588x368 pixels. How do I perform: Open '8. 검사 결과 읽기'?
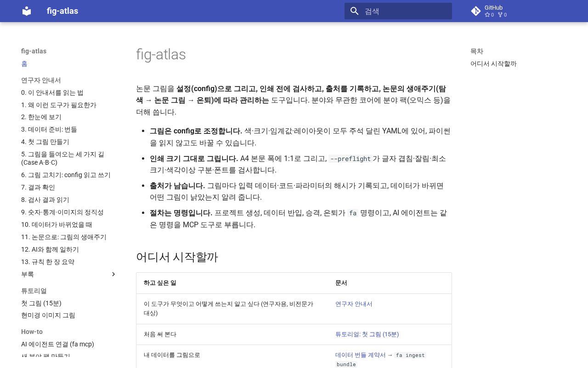(45, 200)
